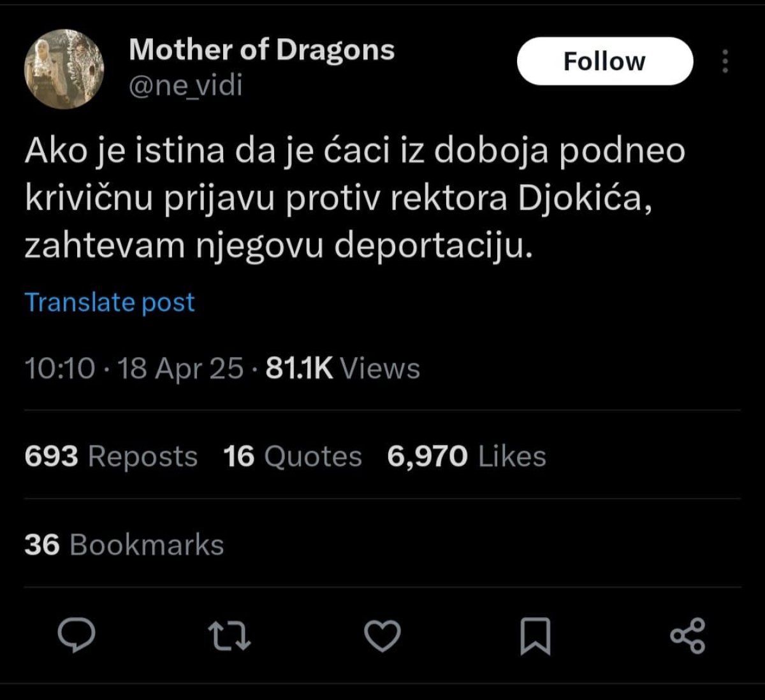Click the @ne_vidi username handle
Viewport: 765px width, 700px height.
(186, 85)
